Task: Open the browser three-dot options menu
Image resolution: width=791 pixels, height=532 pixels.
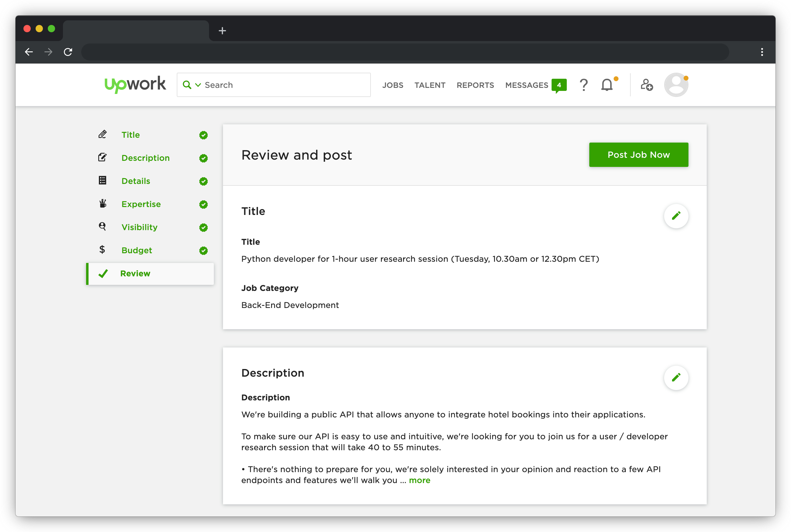Action: pos(762,52)
